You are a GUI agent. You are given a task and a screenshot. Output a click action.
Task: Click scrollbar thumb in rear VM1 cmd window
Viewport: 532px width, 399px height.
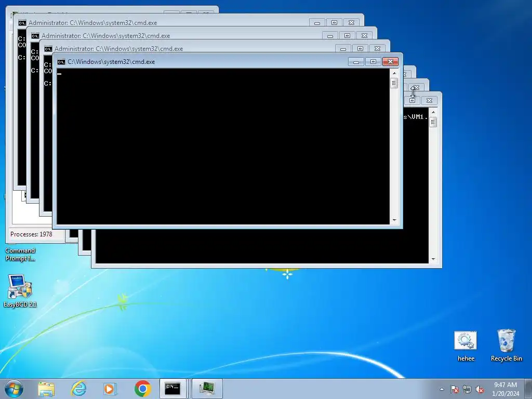pos(433,122)
